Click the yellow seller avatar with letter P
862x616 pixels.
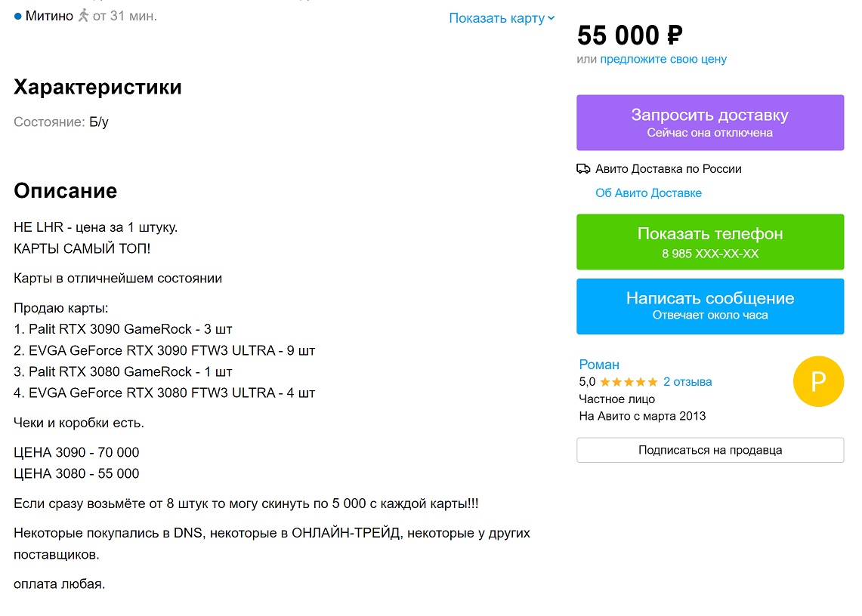pyautogui.click(x=817, y=382)
